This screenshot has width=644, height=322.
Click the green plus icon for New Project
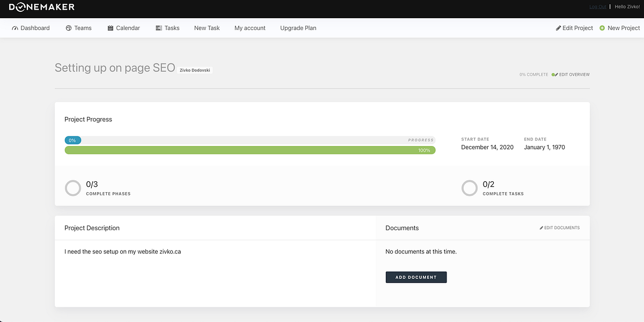(x=602, y=28)
